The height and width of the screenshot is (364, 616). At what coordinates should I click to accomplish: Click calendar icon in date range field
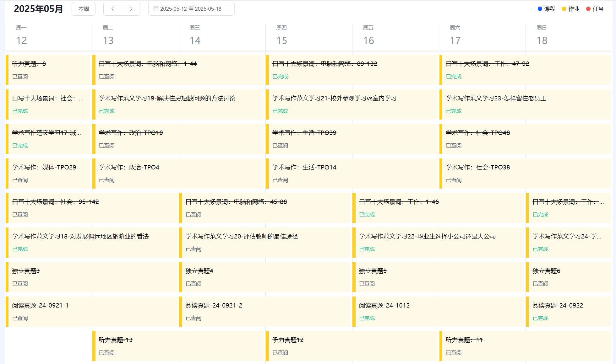coord(156,8)
